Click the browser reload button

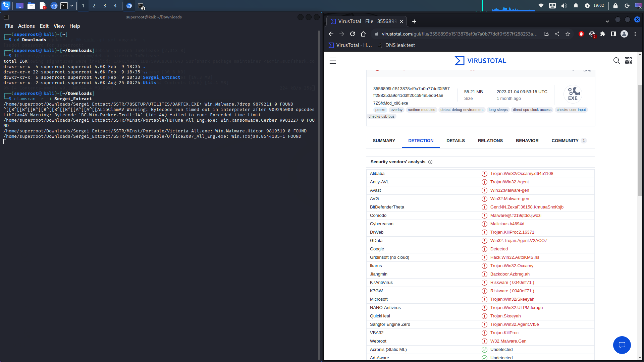click(352, 34)
